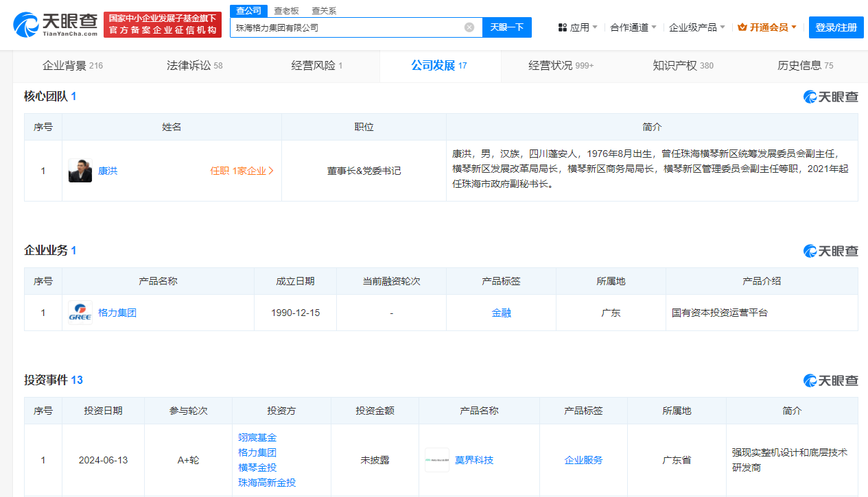
Task: Click the 金融 product tag link
Action: [x=501, y=313]
